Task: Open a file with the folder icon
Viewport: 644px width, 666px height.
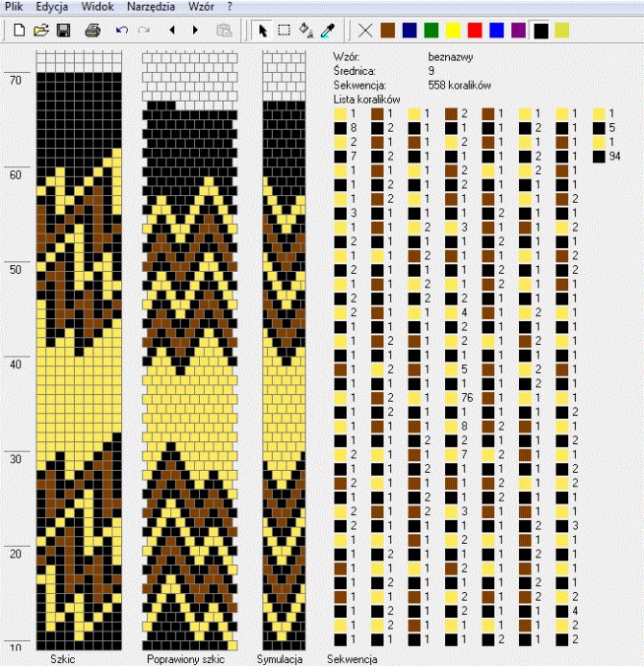Action: pyautogui.click(x=41, y=31)
